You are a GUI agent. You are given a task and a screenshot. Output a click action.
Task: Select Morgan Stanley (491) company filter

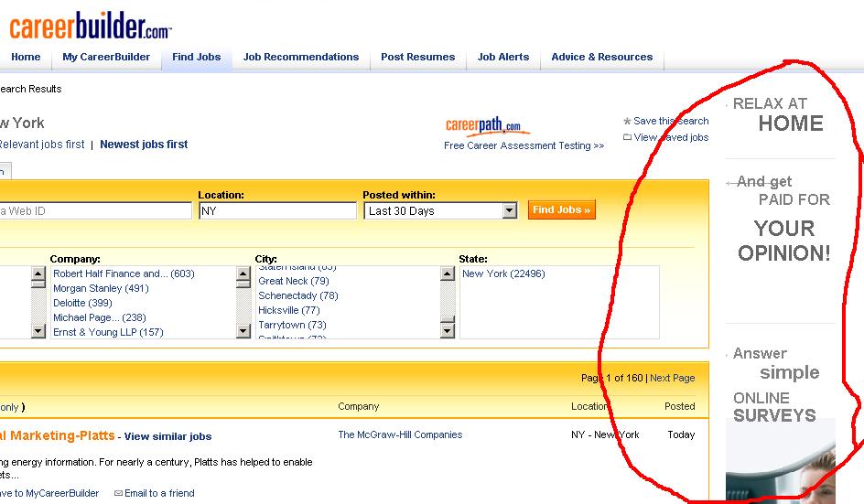(101, 288)
